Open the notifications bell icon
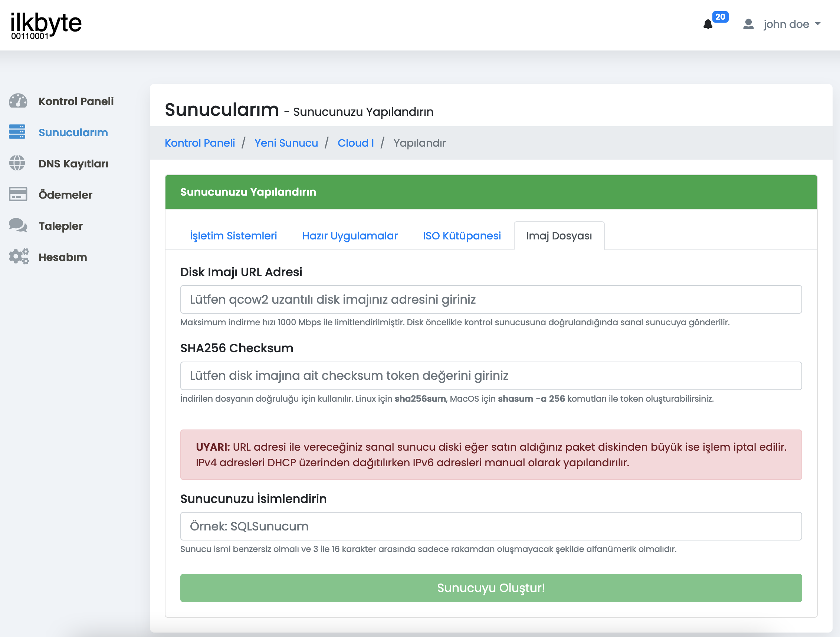Viewport: 840px width, 637px height. pyautogui.click(x=708, y=24)
